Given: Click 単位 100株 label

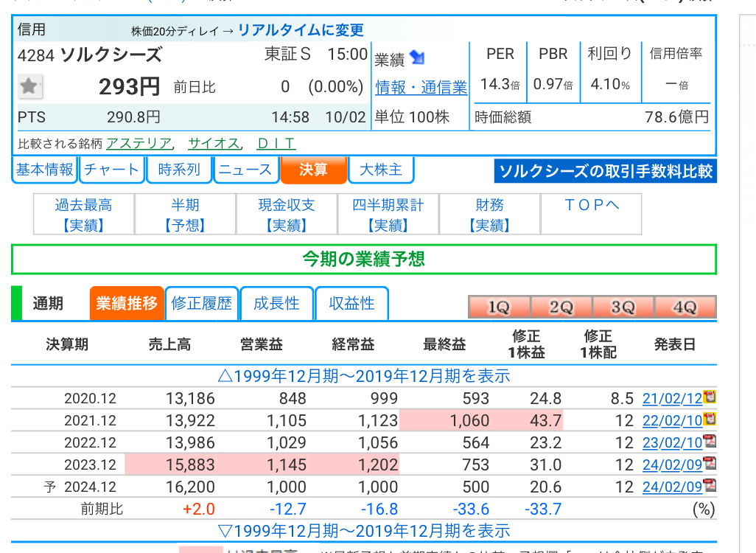Looking at the screenshot, I should point(412,117).
